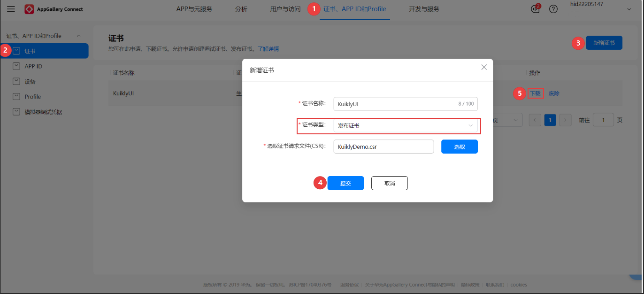Open the 证书、APP ID和Profile top tab

click(x=355, y=9)
